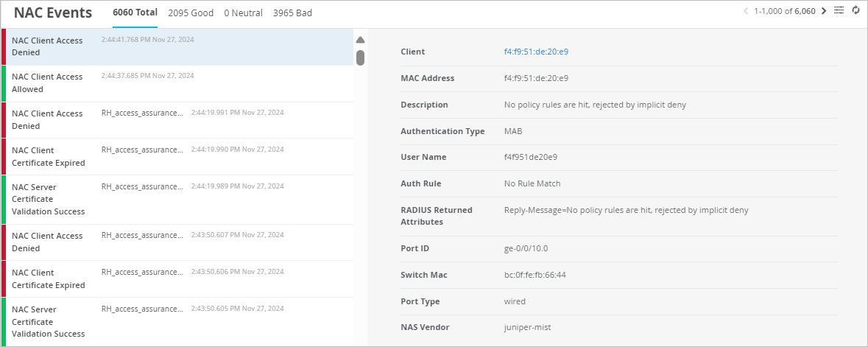The image size is (868, 347).
Task: Refresh the NAC events list
Action: click(x=856, y=11)
